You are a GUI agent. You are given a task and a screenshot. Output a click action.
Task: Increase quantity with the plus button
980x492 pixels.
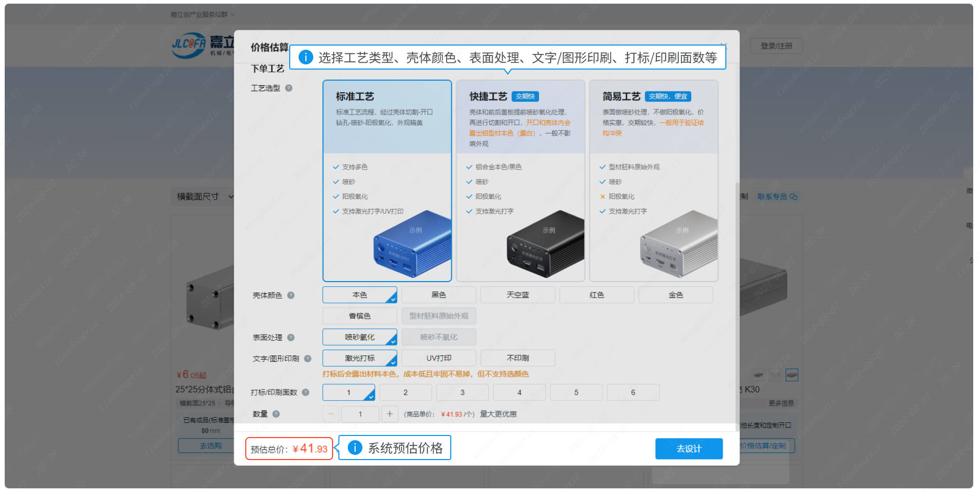[390, 414]
